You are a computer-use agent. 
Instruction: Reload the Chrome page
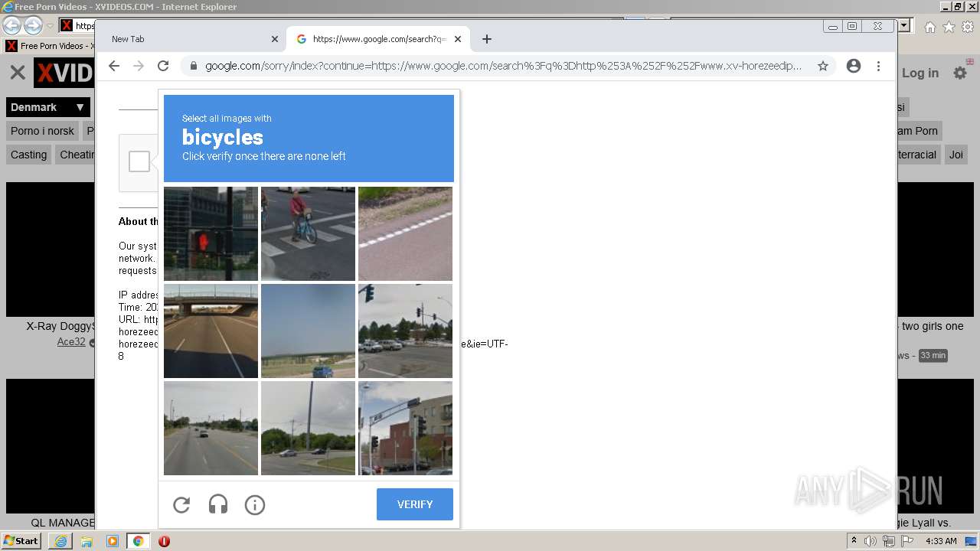(163, 66)
